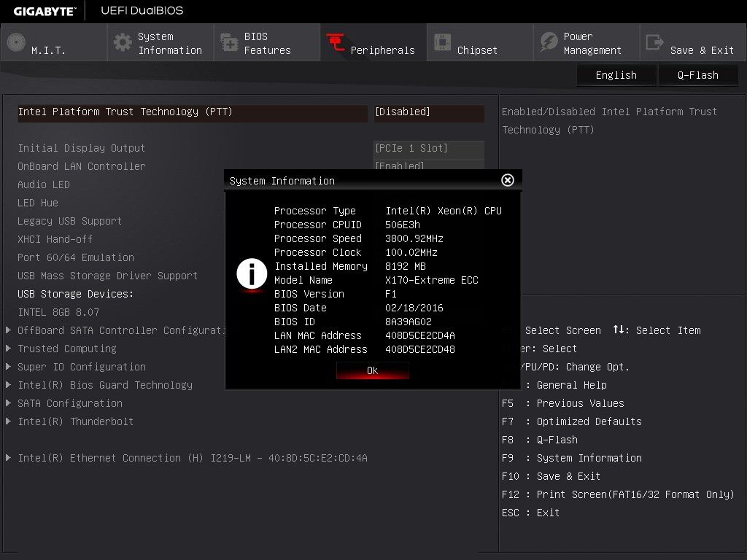This screenshot has width=747, height=560.
Task: Click the X170-Extreme ECC model name
Action: [432, 280]
